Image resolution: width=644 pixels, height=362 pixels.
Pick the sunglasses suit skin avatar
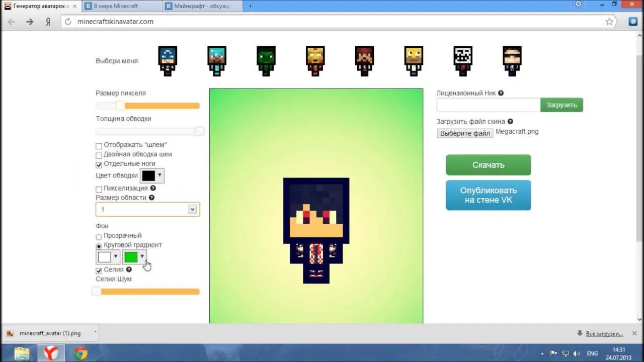[x=512, y=61]
